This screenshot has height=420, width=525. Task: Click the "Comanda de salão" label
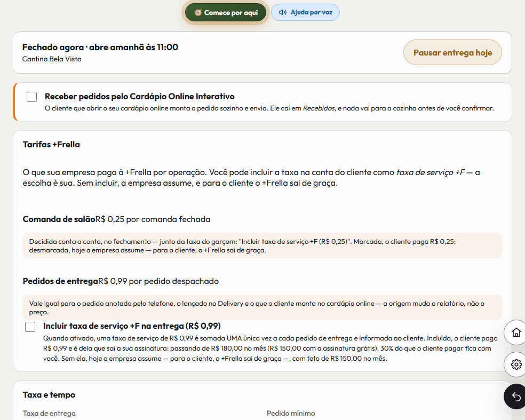tap(59, 219)
